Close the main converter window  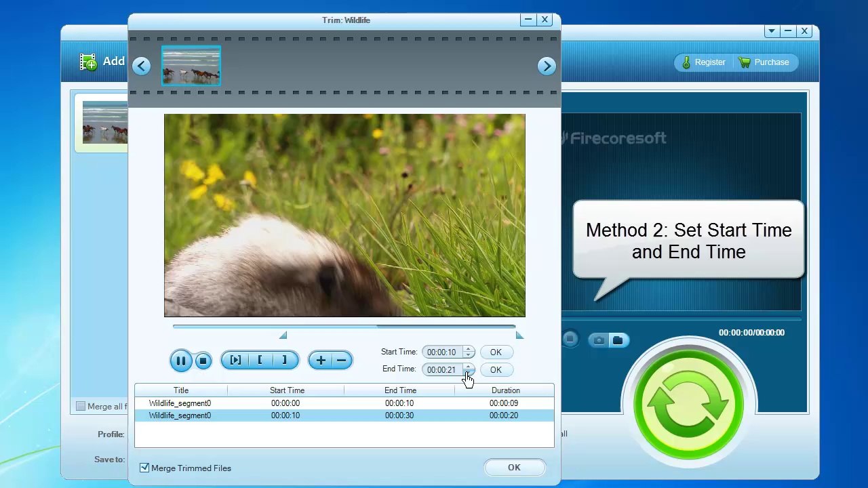[x=804, y=31]
